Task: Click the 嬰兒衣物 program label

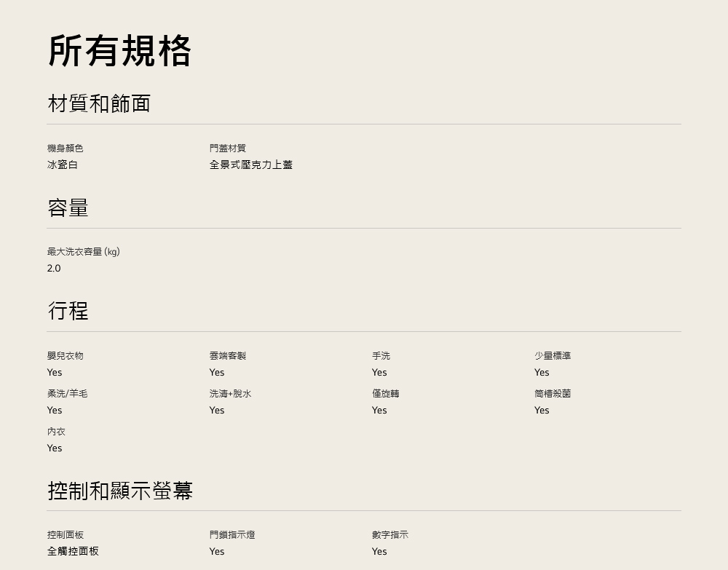Action: [66, 355]
